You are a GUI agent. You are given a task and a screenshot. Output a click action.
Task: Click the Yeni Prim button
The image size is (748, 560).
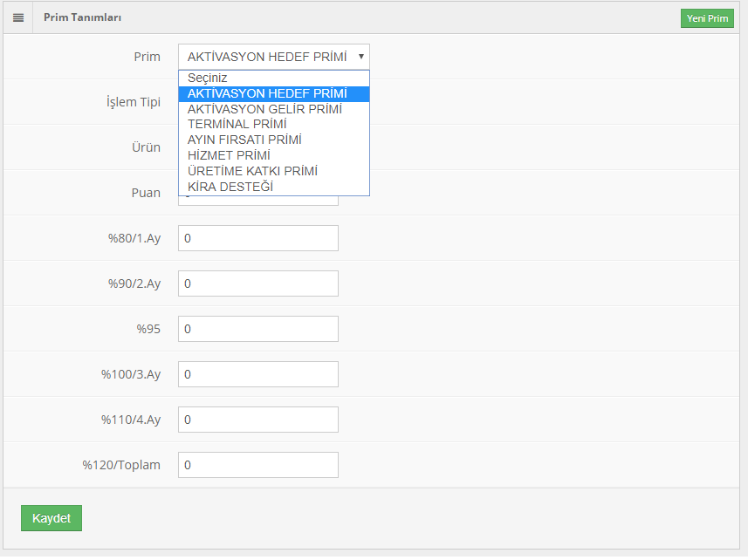(x=707, y=18)
